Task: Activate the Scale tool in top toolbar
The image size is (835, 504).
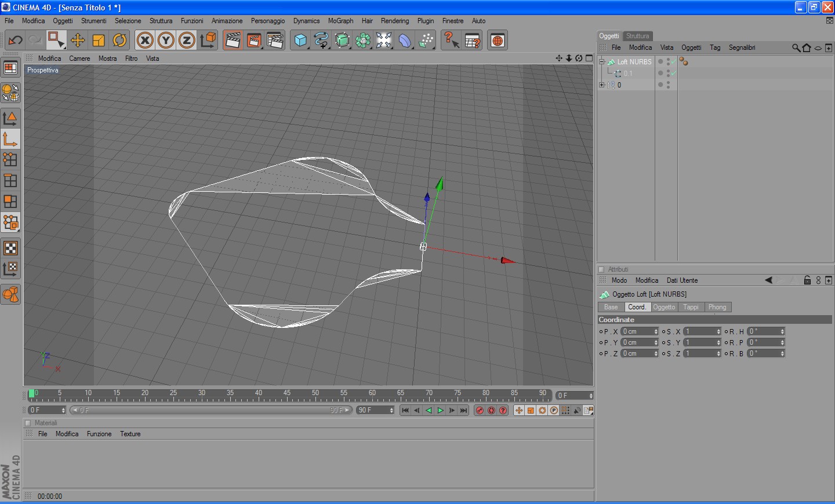Action: pyautogui.click(x=99, y=41)
